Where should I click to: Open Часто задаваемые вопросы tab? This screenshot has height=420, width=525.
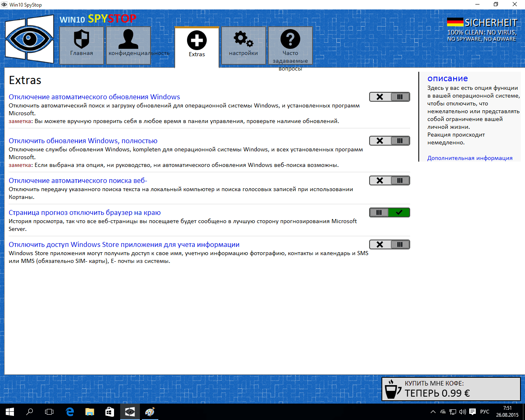[x=290, y=45]
